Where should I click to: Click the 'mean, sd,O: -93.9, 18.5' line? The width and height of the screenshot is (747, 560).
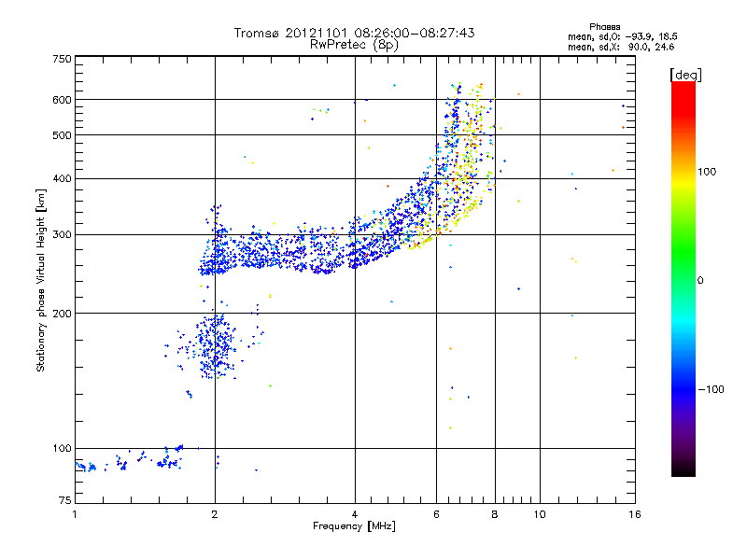[x=622, y=36]
